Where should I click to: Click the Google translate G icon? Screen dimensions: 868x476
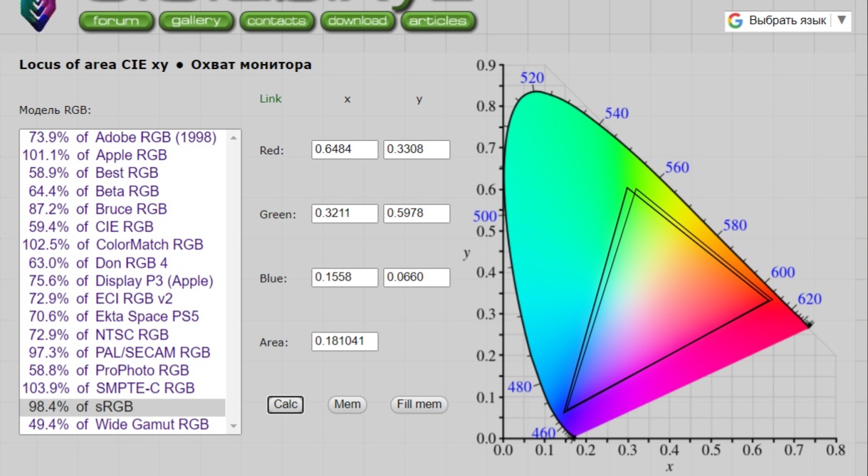point(736,21)
